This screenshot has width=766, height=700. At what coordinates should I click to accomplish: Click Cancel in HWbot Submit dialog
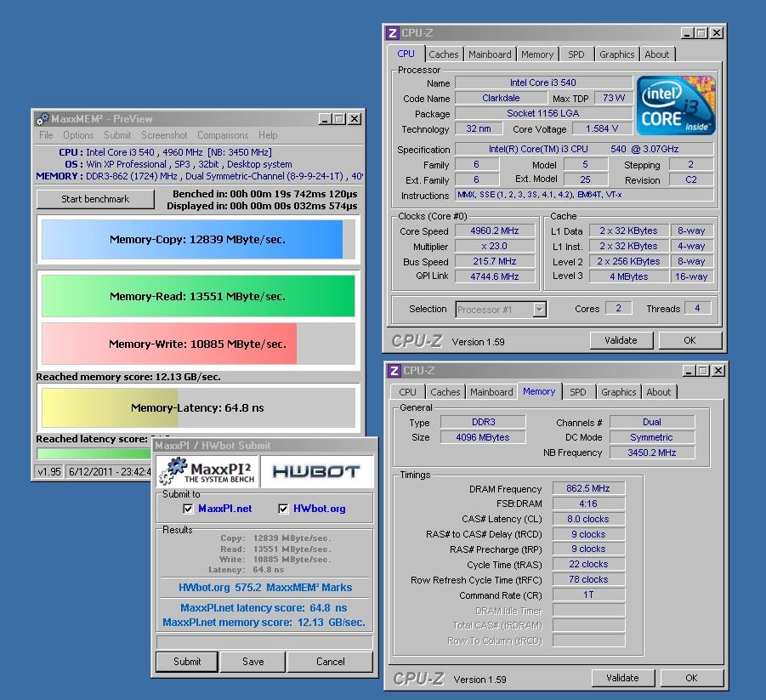point(330,662)
